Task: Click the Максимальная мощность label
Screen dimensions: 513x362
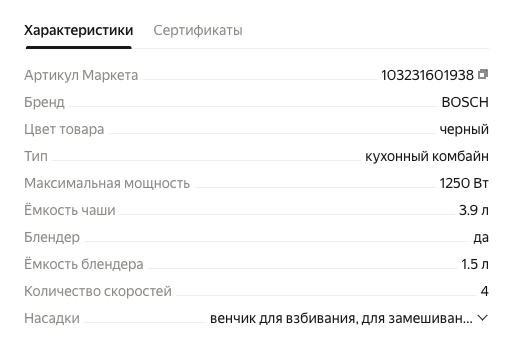Action: [107, 183]
